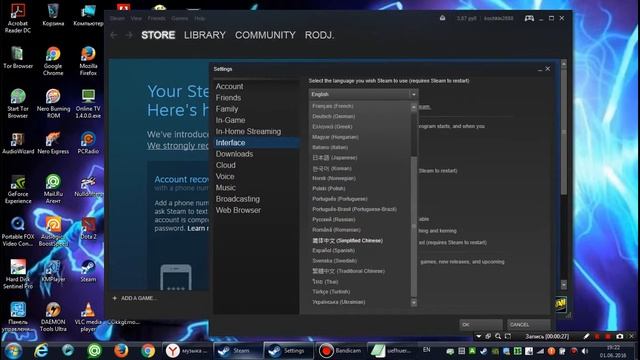
Task: Open the Acrobat Reader DC desktop icon
Action: click(18, 18)
